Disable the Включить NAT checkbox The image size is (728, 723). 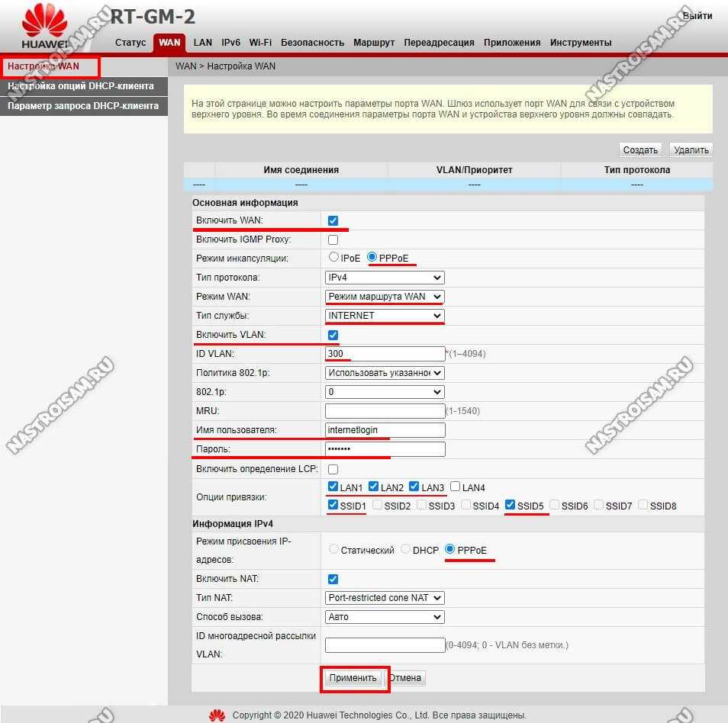(x=333, y=579)
